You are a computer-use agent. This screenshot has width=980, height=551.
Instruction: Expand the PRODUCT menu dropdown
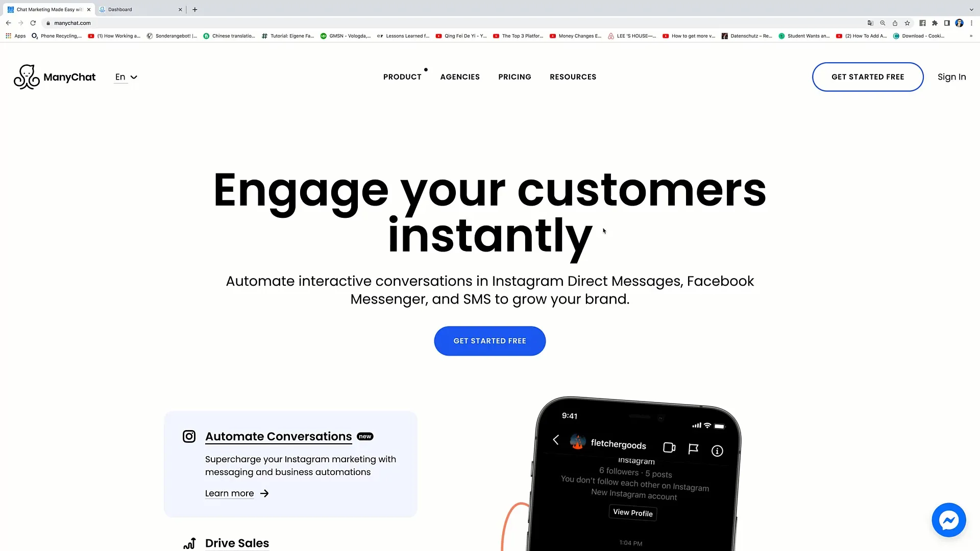tap(402, 77)
